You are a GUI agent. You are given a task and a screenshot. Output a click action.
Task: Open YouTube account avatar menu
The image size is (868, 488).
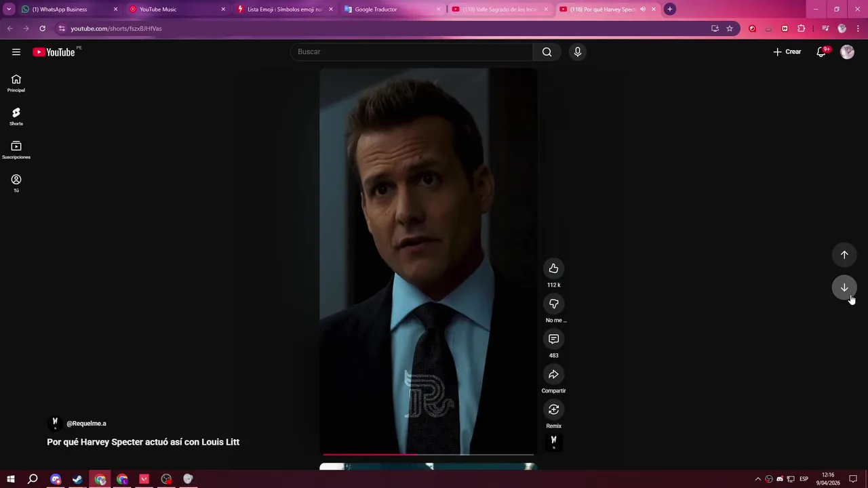coord(847,52)
